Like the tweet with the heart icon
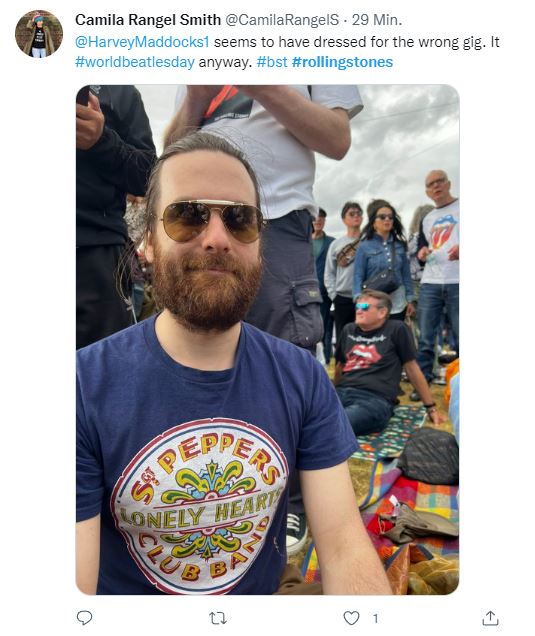 coord(351,618)
